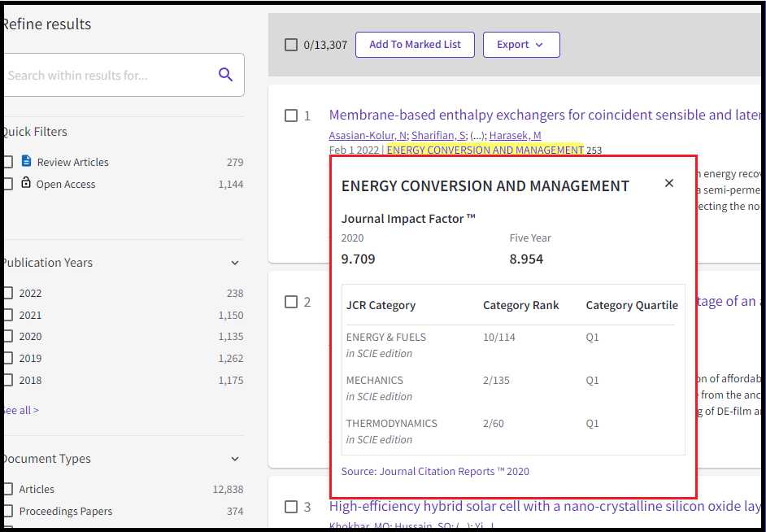This screenshot has width=766, height=532.
Task: Click the highlighted Energy Conversion and Management journal link
Action: (485, 150)
